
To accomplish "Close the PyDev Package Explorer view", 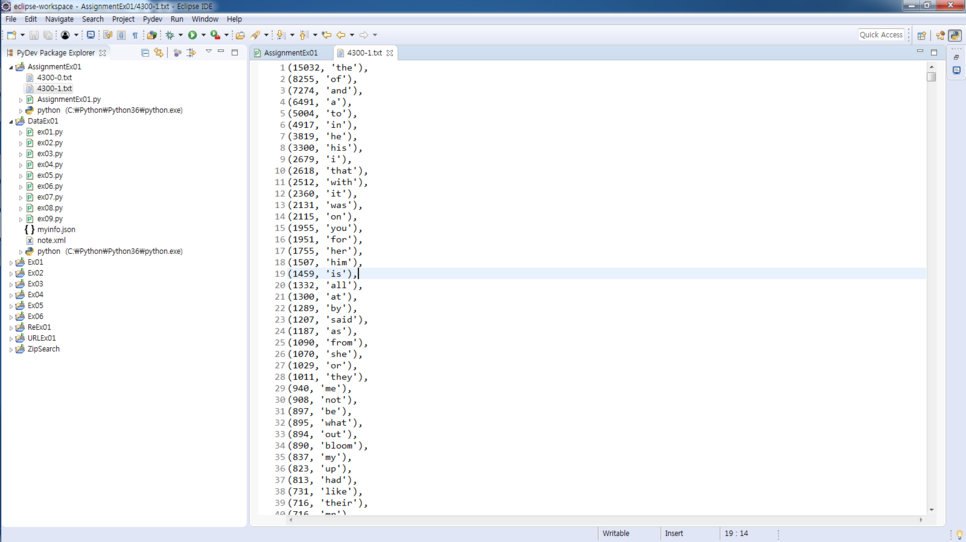I will coord(103,53).
